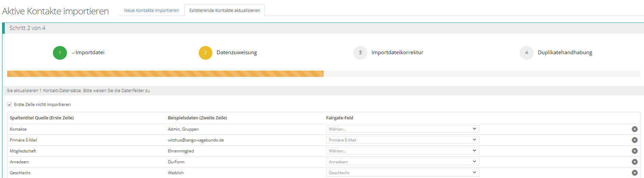Expand the Anredeart field dropdown
The image size is (644, 178).
tap(402, 162)
